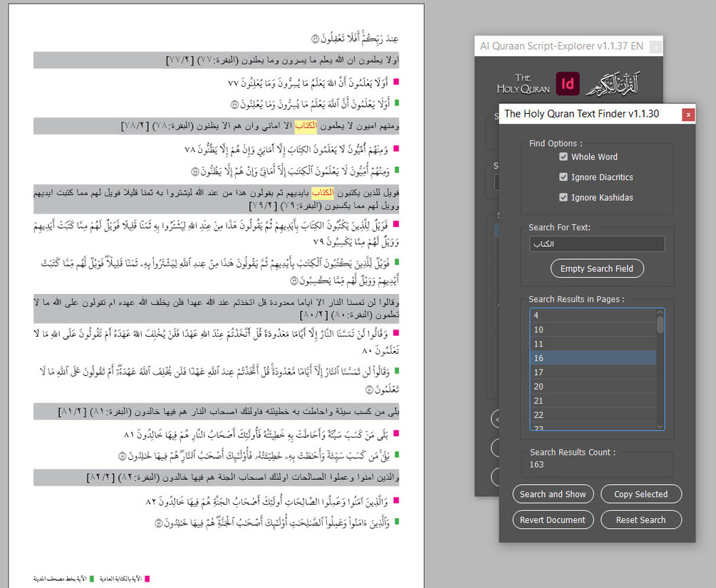Click the results list scroll up arrow
The width and height of the screenshot is (716, 588).
coord(660,313)
